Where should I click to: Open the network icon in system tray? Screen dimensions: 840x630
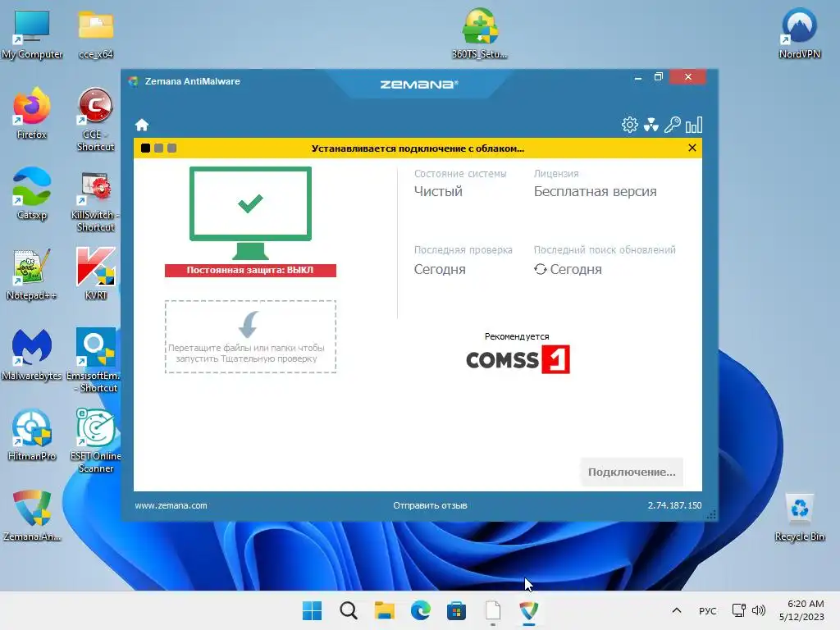[x=739, y=610]
